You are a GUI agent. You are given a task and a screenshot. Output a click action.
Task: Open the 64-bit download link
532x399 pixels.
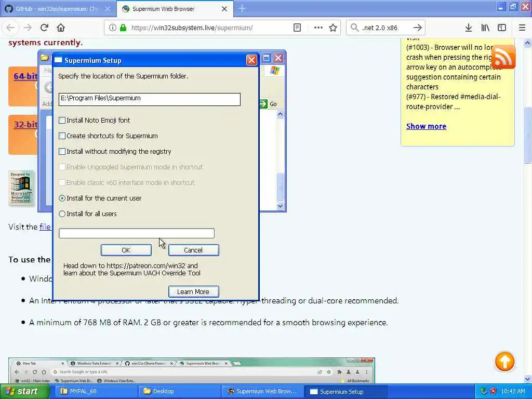(x=25, y=76)
